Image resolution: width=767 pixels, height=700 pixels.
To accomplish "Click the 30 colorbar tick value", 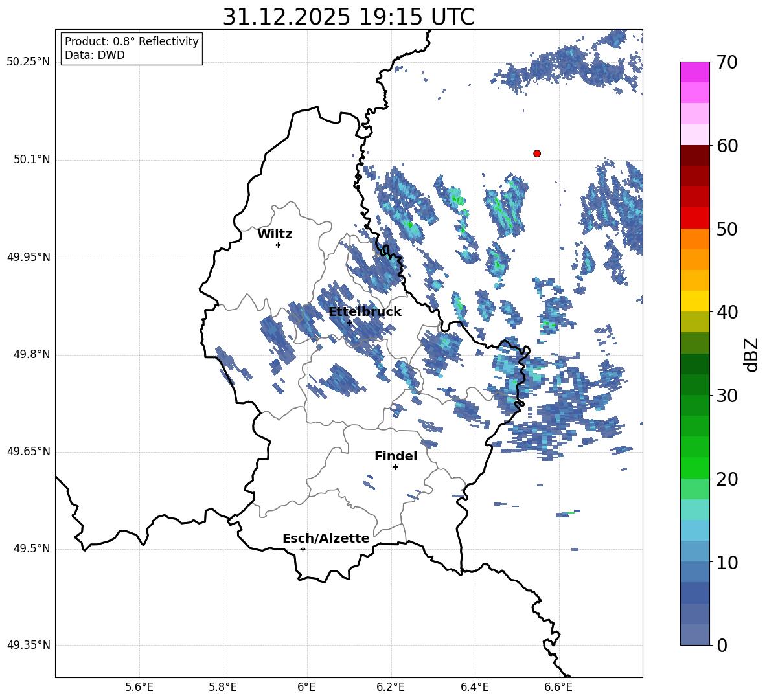I will point(727,396).
